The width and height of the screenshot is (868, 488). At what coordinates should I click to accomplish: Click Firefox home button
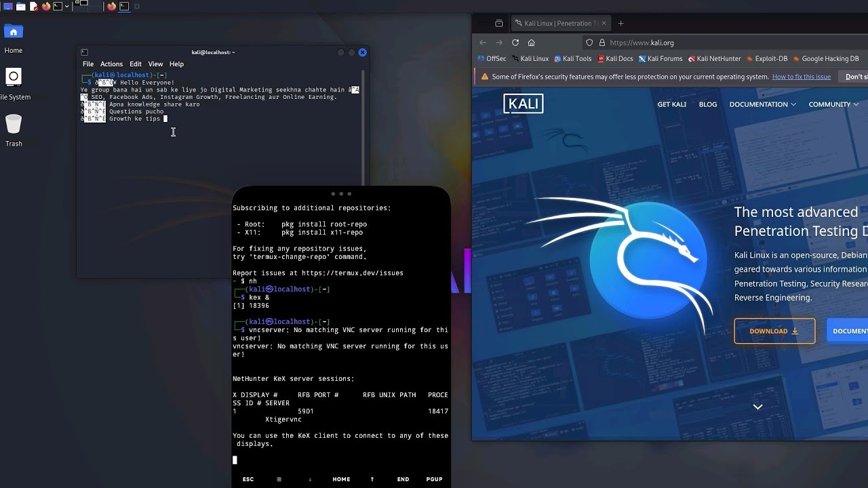pos(532,42)
